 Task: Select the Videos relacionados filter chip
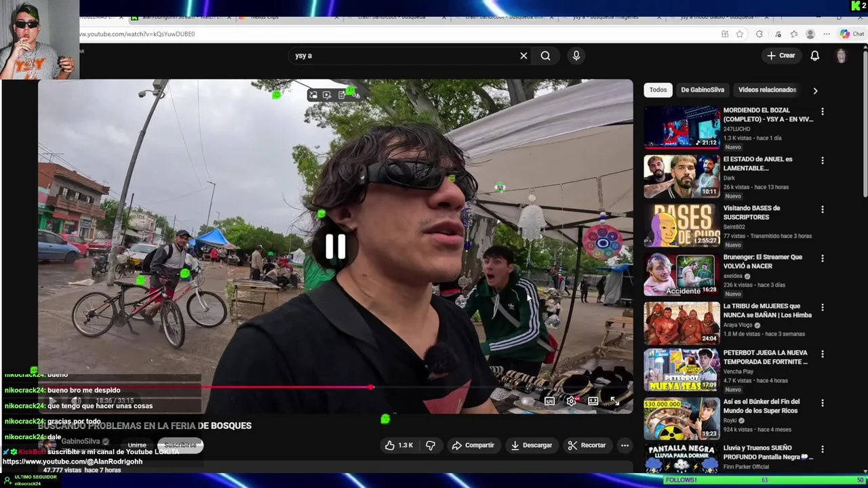(767, 89)
